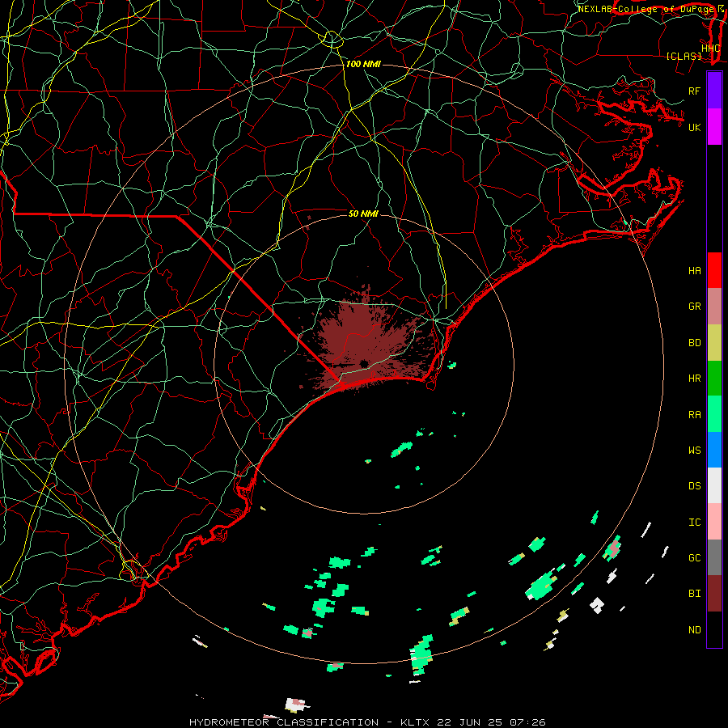728x728 pixels.
Task: Click the "NEXLAB-College of DuPage" credit text
Action: pyautogui.click(x=645, y=9)
